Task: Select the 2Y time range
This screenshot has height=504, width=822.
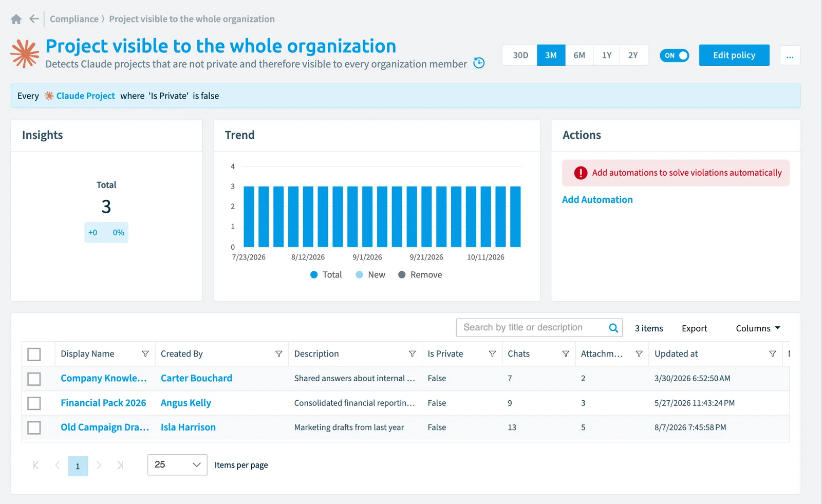Action: (x=633, y=55)
